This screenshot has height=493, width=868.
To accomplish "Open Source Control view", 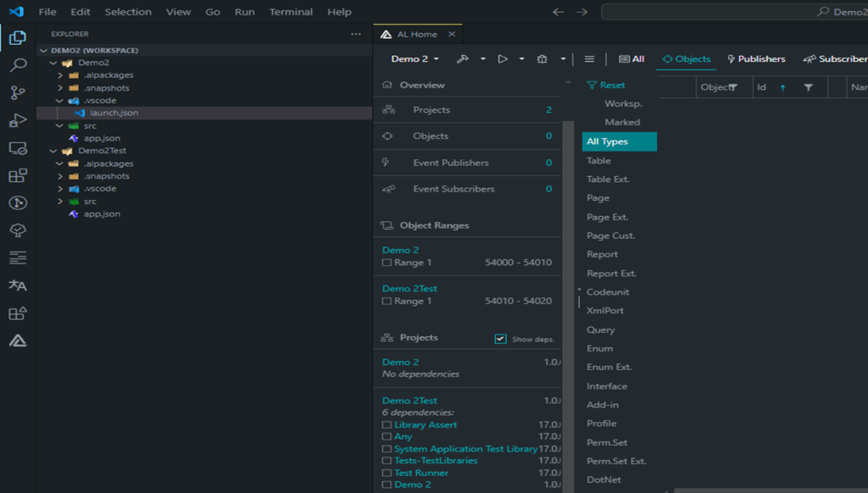I will pyautogui.click(x=18, y=92).
